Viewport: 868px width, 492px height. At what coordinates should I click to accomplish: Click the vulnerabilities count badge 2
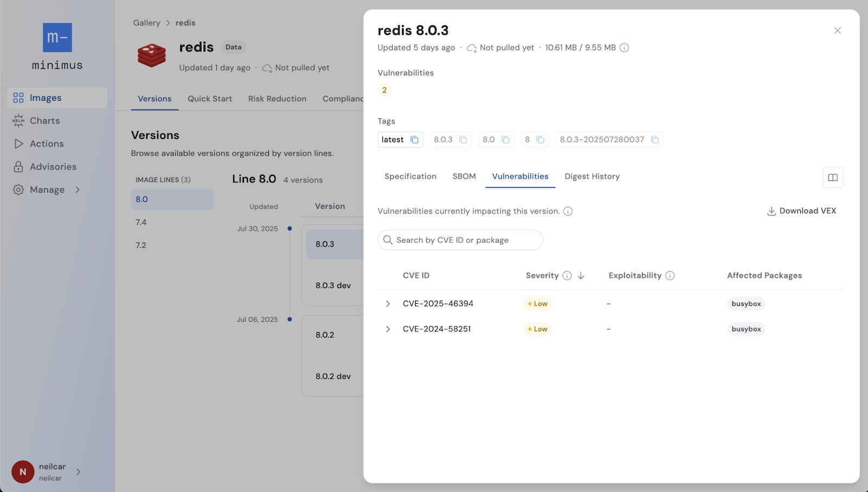pos(385,90)
